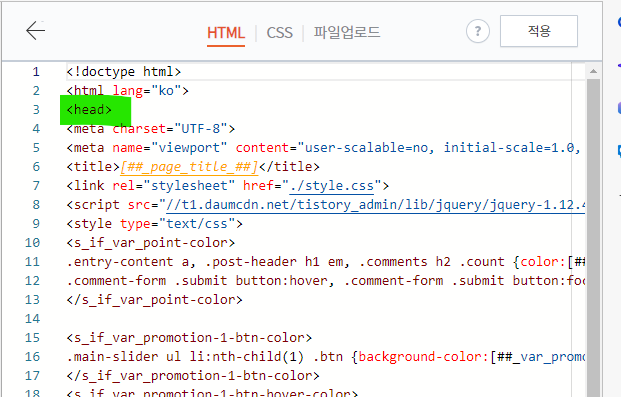Viewport: 621px width, 397px height.
Task: Click the meta name="viewport" line
Action: point(323,148)
